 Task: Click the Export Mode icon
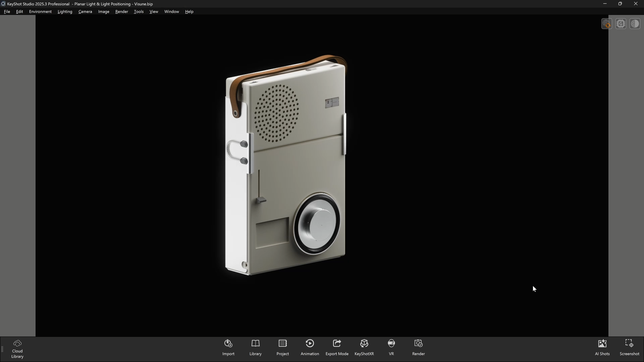click(337, 347)
